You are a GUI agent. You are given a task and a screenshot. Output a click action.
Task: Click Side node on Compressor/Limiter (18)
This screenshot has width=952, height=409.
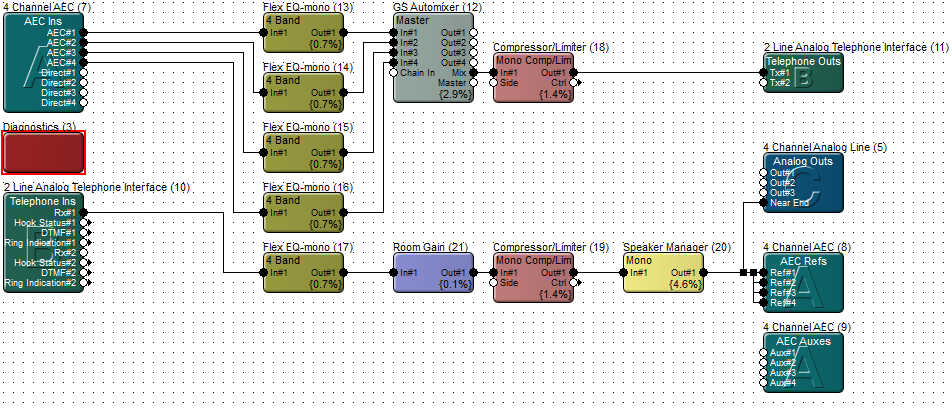point(494,83)
